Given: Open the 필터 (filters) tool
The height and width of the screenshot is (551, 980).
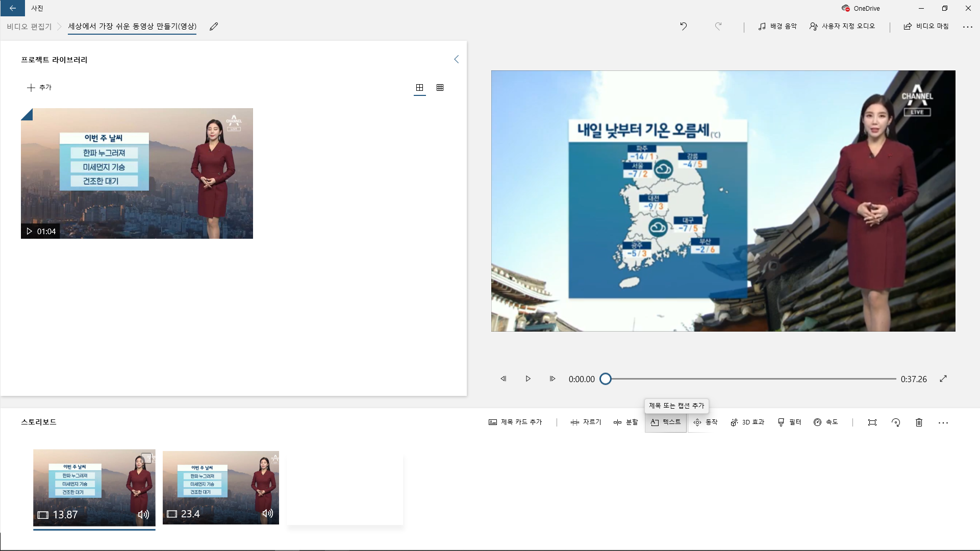Looking at the screenshot, I should click(789, 422).
